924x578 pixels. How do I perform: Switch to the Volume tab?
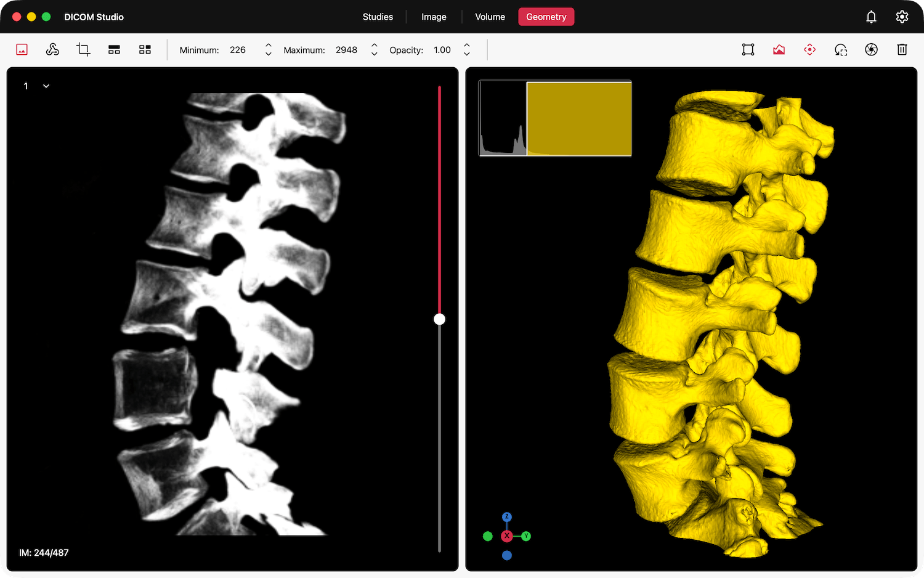pos(490,17)
